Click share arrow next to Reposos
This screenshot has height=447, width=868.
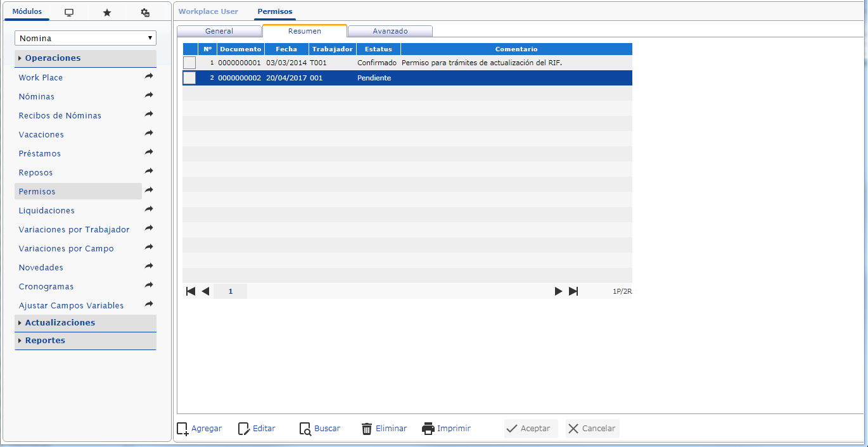149,172
